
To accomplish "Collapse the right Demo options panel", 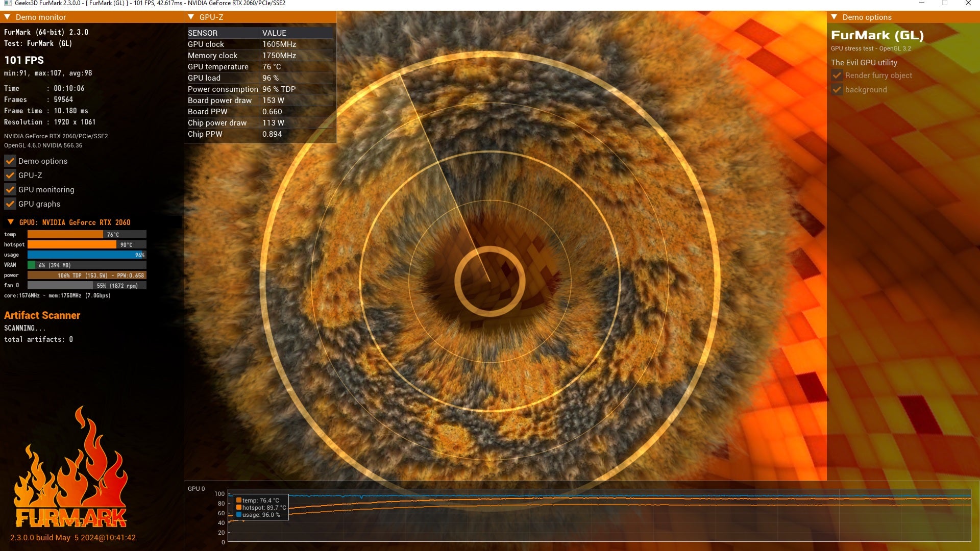I will tap(834, 17).
